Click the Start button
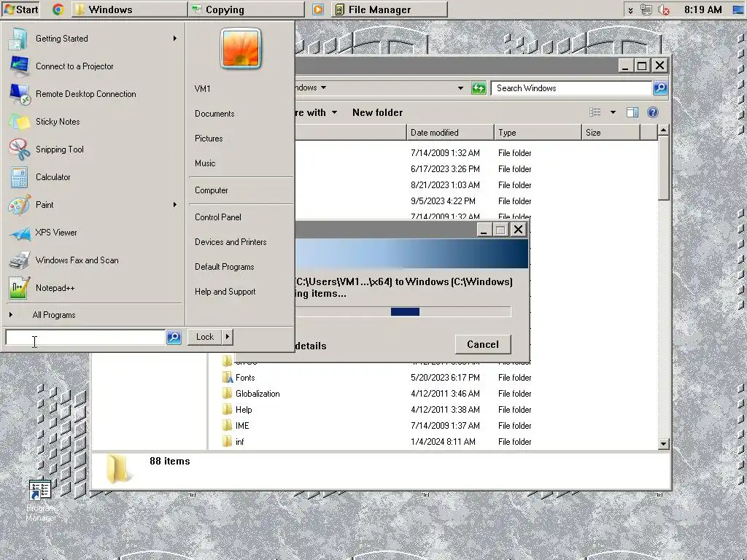747x560 pixels. tap(20, 9)
